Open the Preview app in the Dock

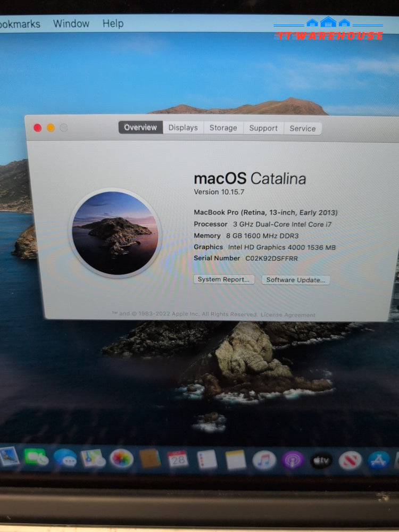pos(9,456)
